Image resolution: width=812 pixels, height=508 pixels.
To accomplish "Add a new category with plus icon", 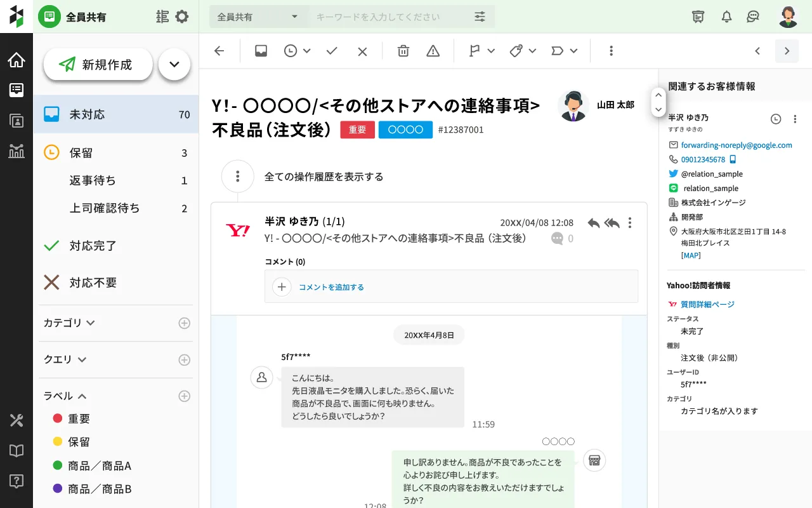I will 184,323.
